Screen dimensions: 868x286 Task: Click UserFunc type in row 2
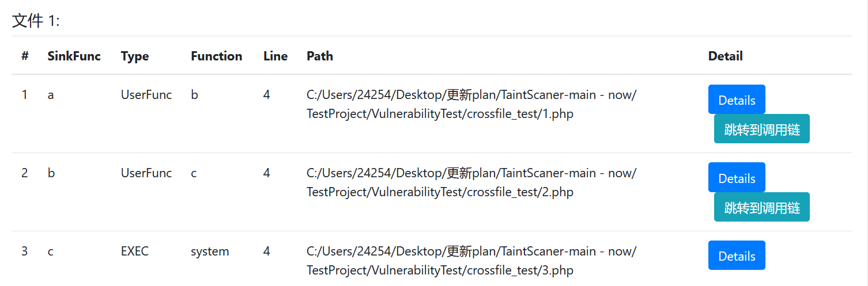pyautogui.click(x=146, y=173)
